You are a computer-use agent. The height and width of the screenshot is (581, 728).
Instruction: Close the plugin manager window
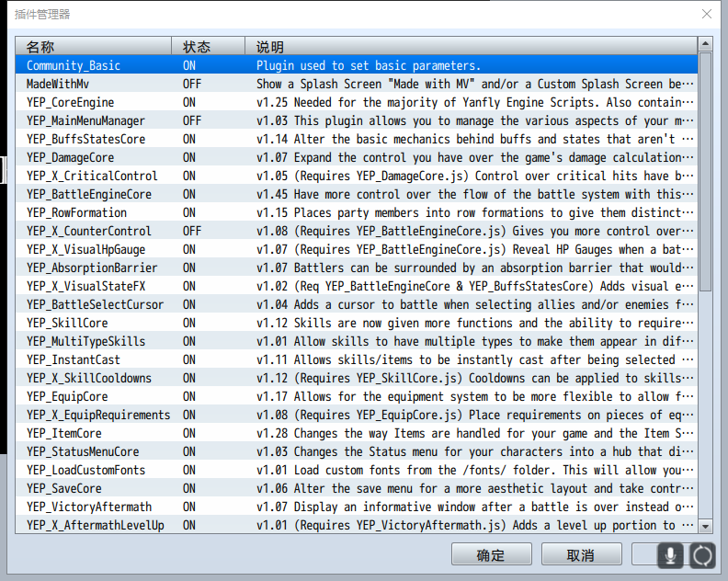(707, 14)
